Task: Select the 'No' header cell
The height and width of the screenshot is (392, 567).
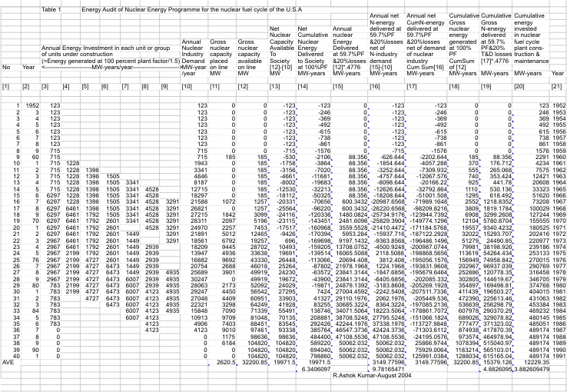Action: [x=5, y=68]
